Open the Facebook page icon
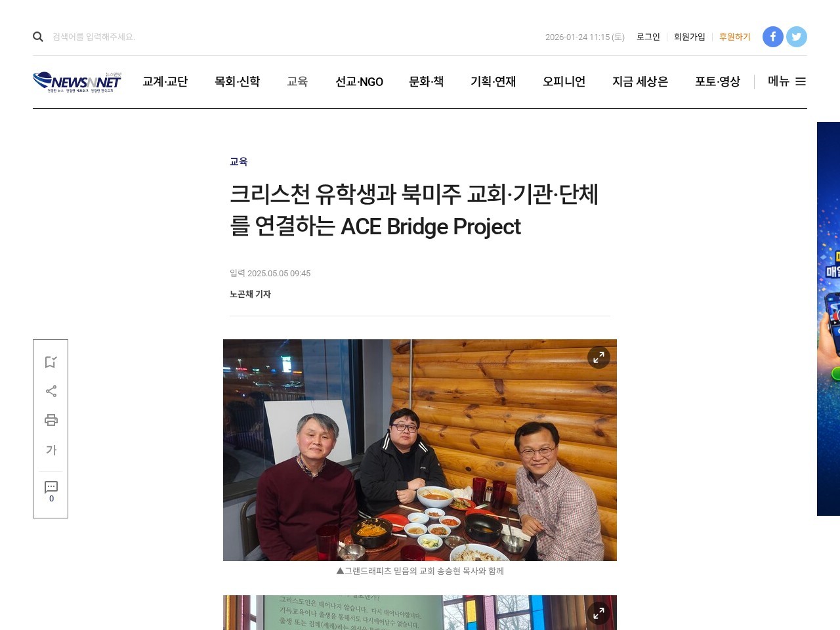840x630 pixels. [x=773, y=37]
